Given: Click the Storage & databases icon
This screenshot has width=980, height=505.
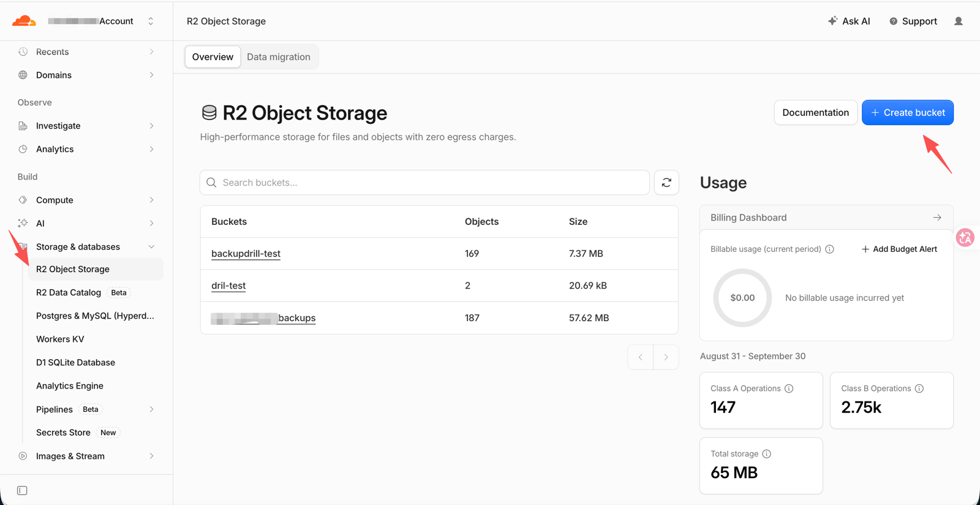Looking at the screenshot, I should point(23,246).
